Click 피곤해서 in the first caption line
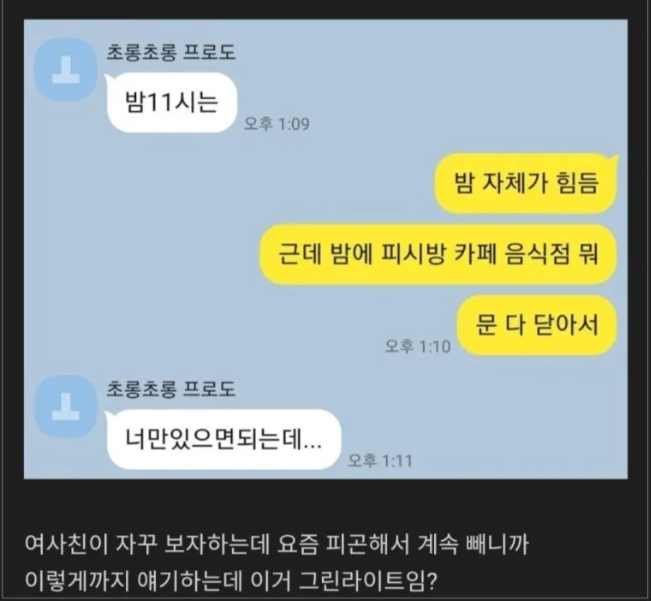The image size is (651, 601). pyautogui.click(x=367, y=544)
